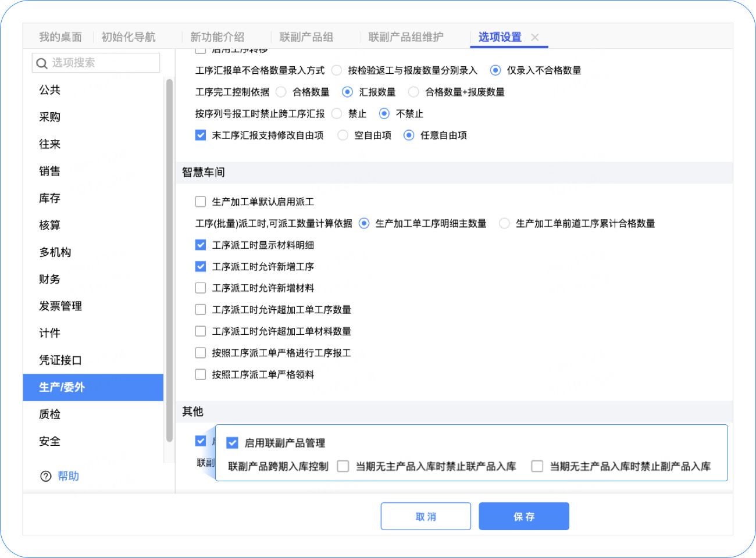This screenshot has width=756, height=558.
Task: Select 汇报数量 radio option
Action: coord(347,92)
